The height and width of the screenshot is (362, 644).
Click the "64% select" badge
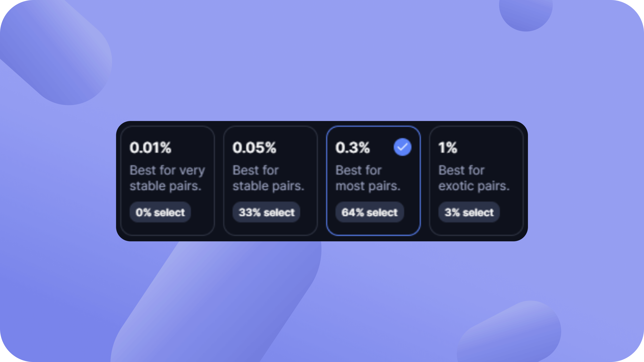tap(369, 212)
